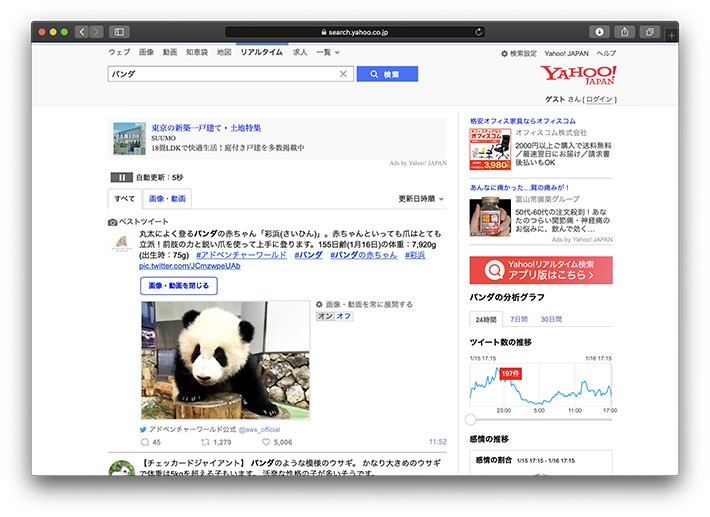Clear the search box with X icon
710x517 pixels.
(x=343, y=74)
